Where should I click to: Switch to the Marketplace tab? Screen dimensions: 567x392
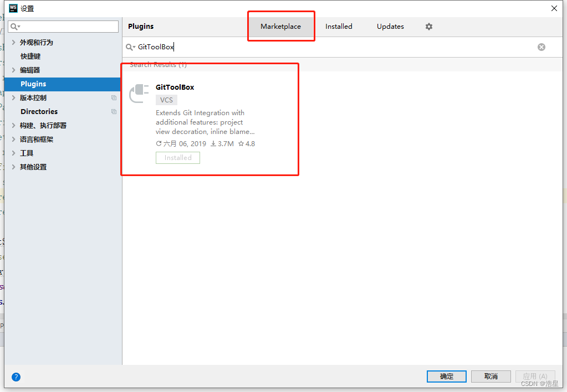(280, 27)
